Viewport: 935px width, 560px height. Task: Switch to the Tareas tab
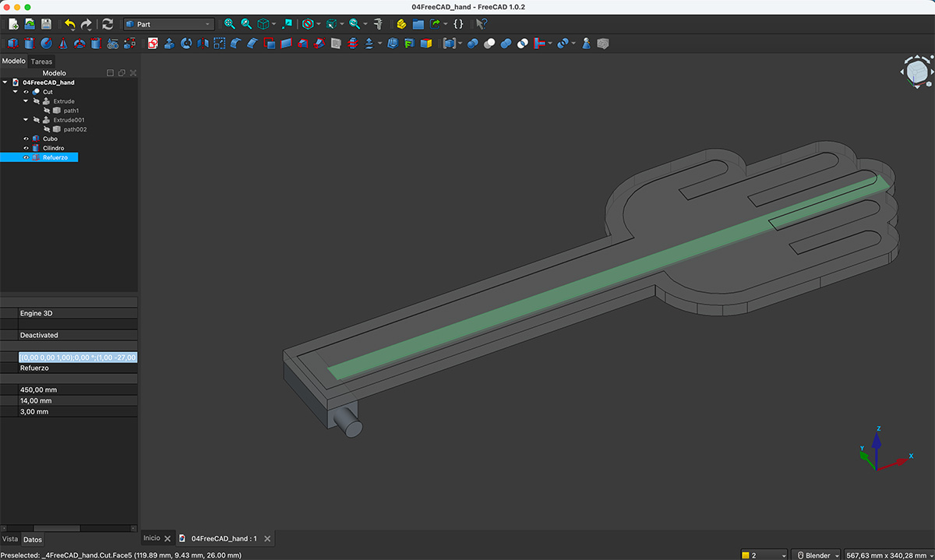click(41, 61)
